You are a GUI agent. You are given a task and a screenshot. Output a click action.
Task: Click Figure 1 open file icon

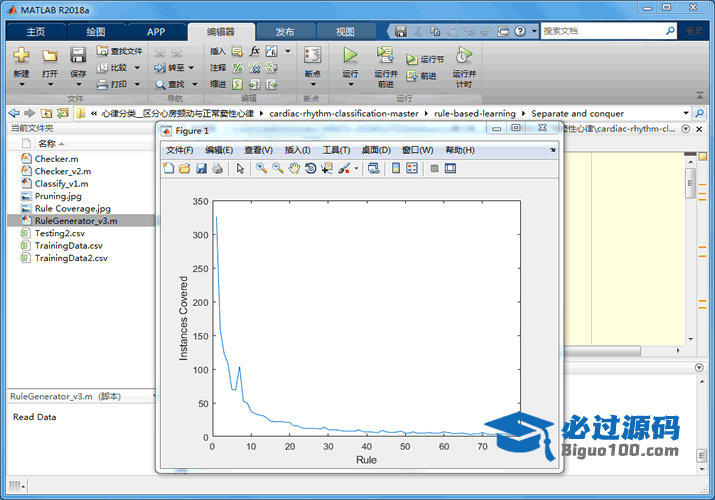185,168
